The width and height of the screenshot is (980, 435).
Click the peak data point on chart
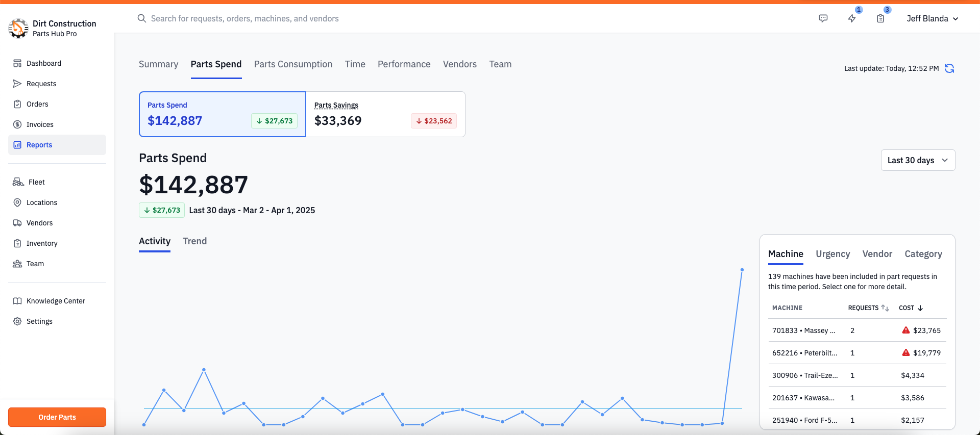tap(742, 270)
